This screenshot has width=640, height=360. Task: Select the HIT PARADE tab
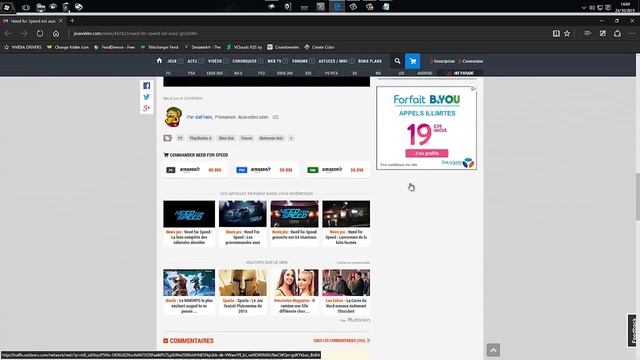point(460,73)
